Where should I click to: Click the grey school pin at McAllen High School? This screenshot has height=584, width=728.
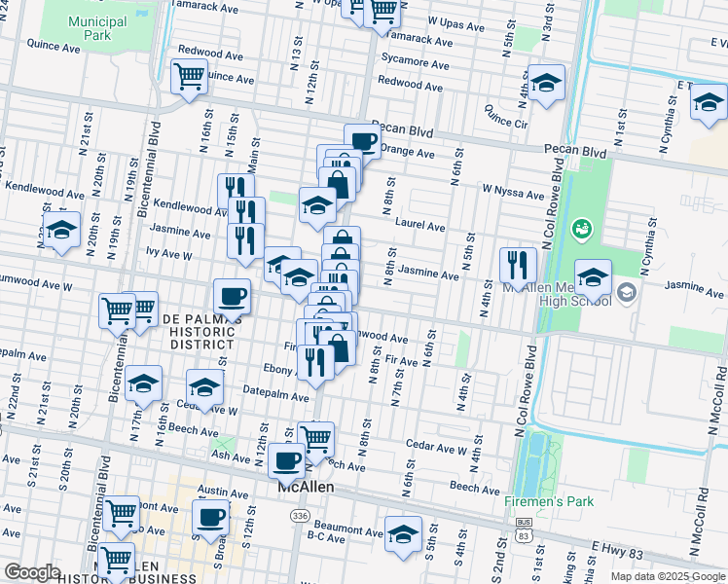click(x=627, y=292)
